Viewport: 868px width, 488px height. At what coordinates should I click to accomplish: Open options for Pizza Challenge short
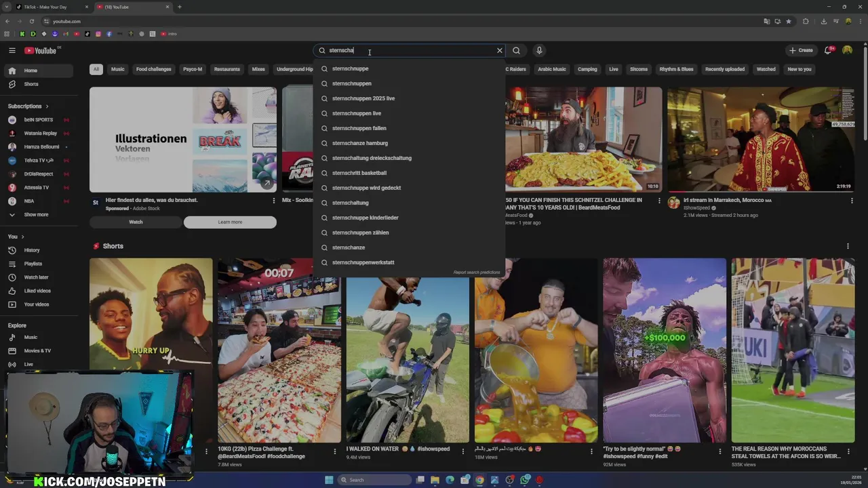tap(334, 451)
